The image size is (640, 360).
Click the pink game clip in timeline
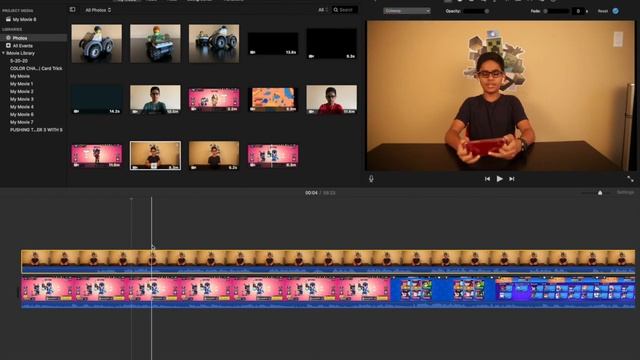click(206, 291)
